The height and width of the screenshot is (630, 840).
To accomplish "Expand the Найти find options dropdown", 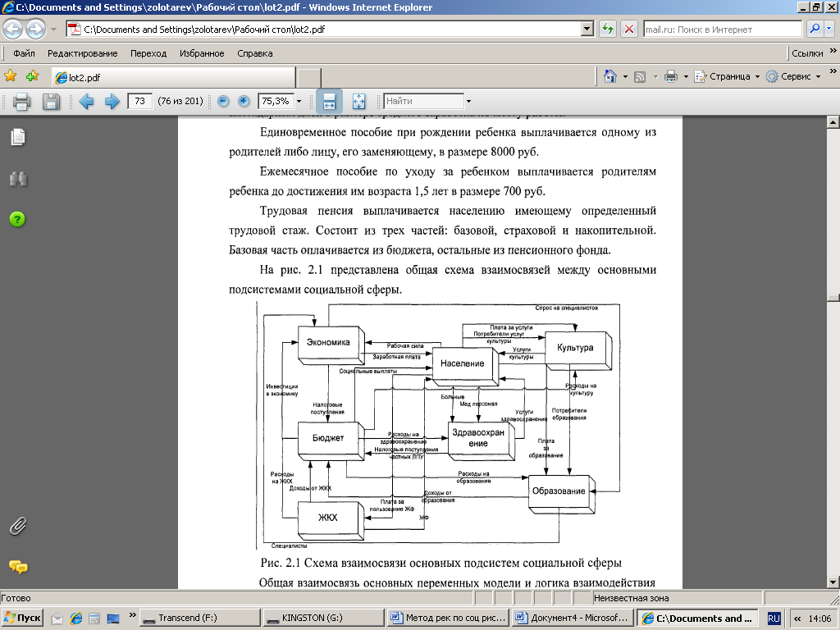I will point(468,101).
